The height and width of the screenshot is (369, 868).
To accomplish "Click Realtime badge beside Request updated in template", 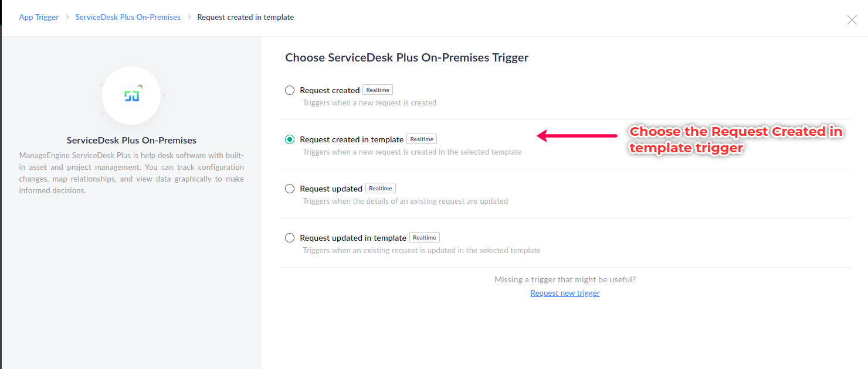I will (424, 237).
